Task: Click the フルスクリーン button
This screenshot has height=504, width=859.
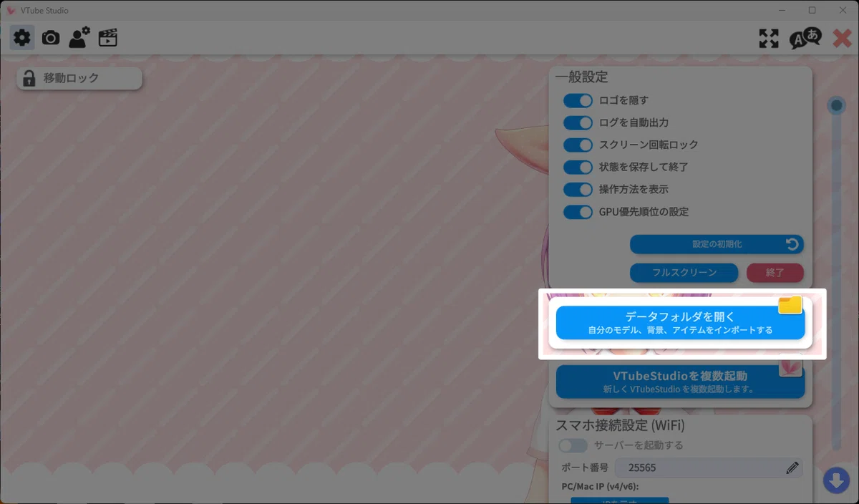Action: [x=684, y=273]
